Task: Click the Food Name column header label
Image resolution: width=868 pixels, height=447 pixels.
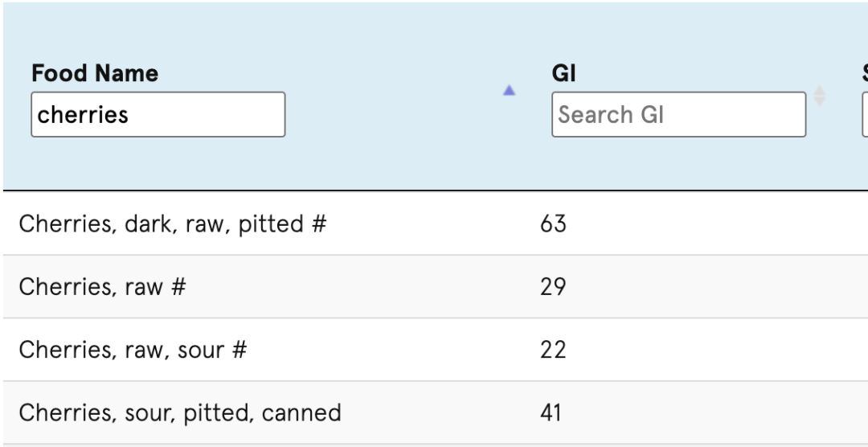Action: coord(95,73)
